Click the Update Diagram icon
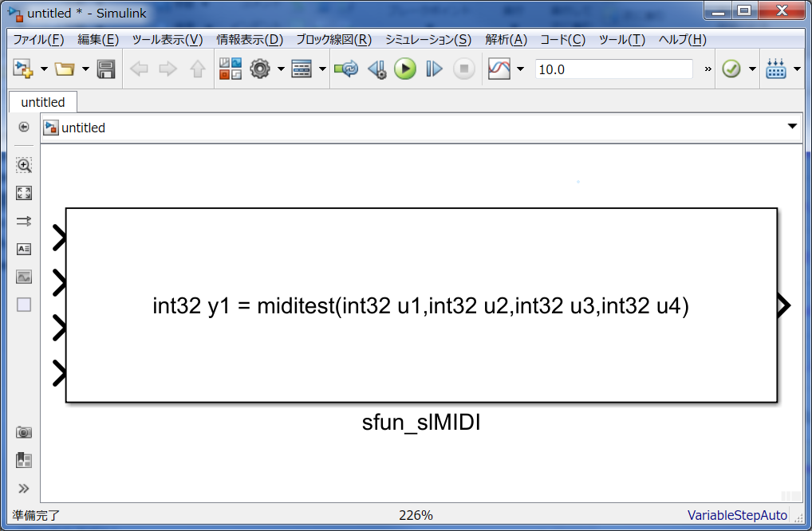The image size is (812, 531). click(346, 69)
